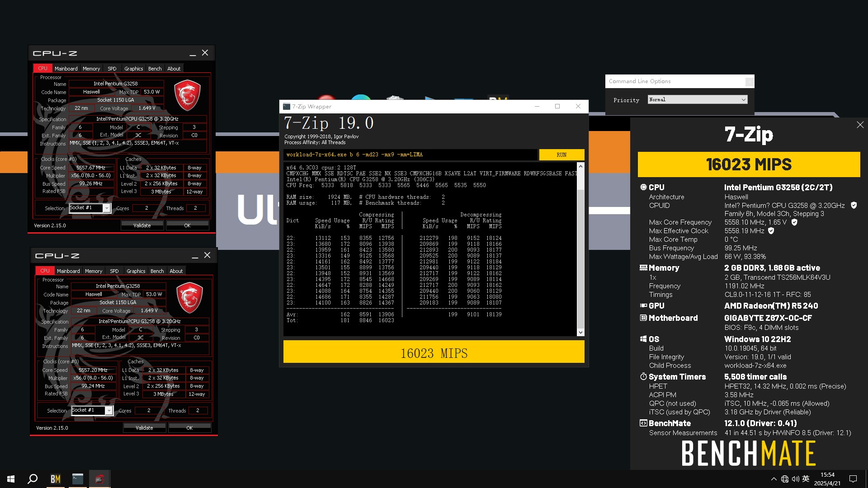868x488 pixels.
Task: Click the BenchMate section icon
Action: tap(643, 423)
